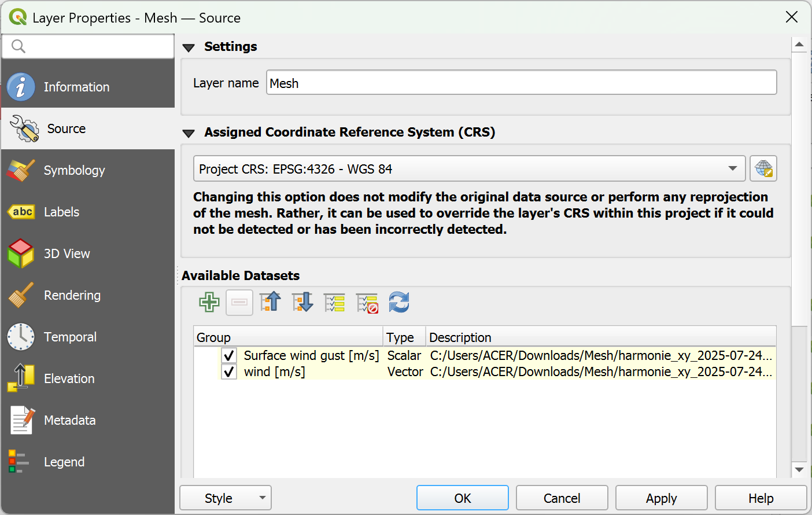Click the reload datasets refresh icon
Image resolution: width=812 pixels, height=515 pixels.
pos(399,302)
